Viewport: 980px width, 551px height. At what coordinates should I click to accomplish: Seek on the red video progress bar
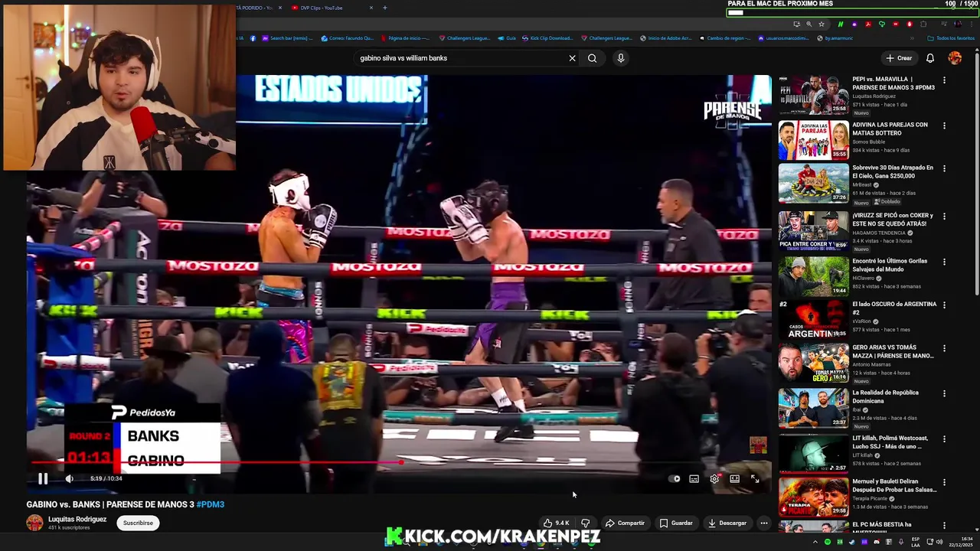click(398, 462)
